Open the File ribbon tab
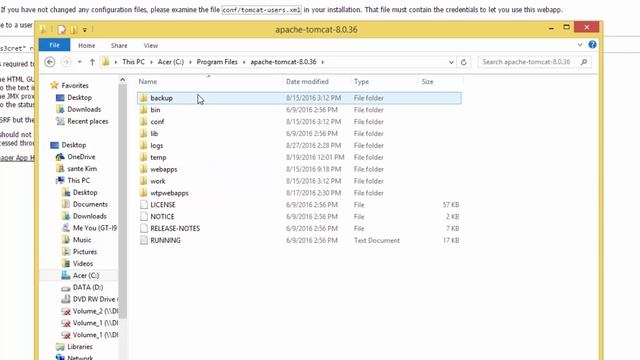This screenshot has height=360, width=640. 54,45
